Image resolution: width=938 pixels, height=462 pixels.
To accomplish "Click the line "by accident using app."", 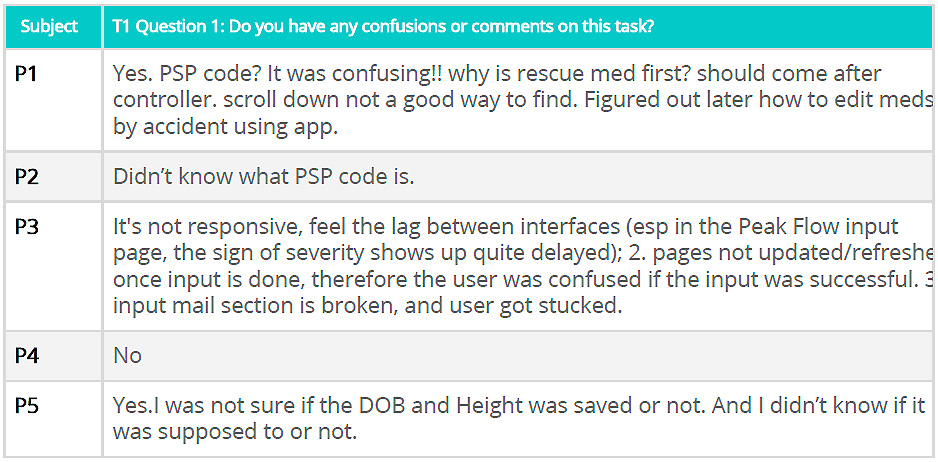I will (212, 127).
